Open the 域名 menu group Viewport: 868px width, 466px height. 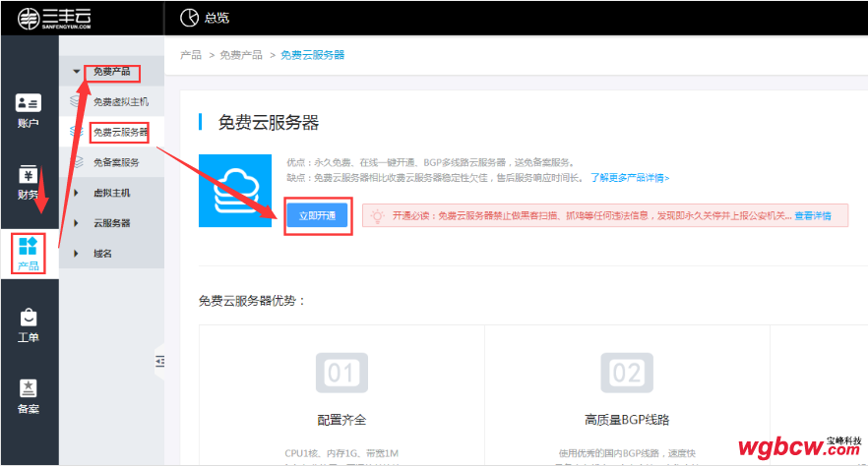click(x=102, y=254)
